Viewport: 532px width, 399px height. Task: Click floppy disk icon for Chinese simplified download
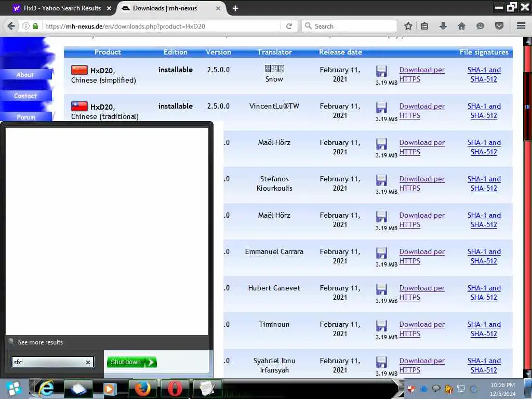click(381, 71)
